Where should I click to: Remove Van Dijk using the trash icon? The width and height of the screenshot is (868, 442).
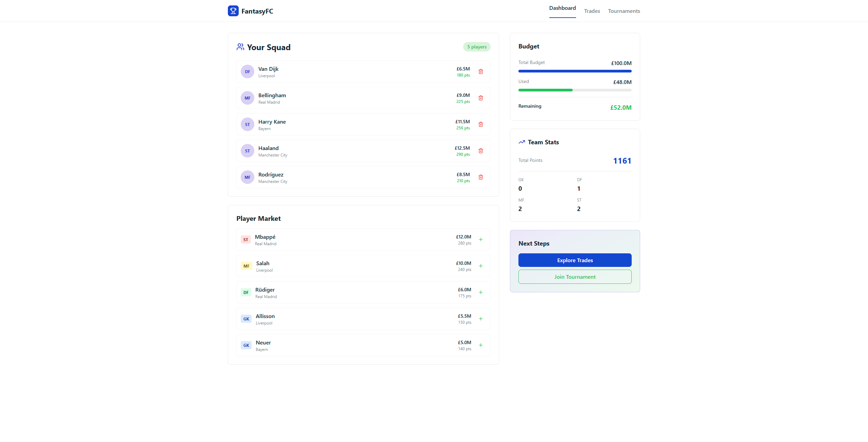click(x=480, y=71)
